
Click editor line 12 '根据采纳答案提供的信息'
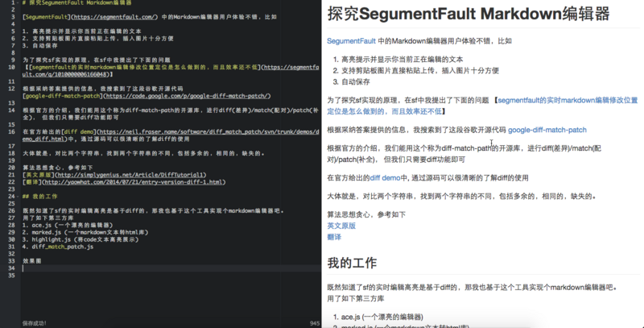(103, 89)
